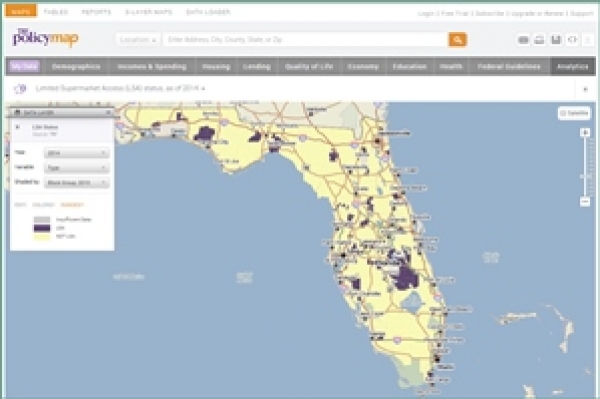Click the Support link
Screen dimensions: 600x399
point(582,13)
